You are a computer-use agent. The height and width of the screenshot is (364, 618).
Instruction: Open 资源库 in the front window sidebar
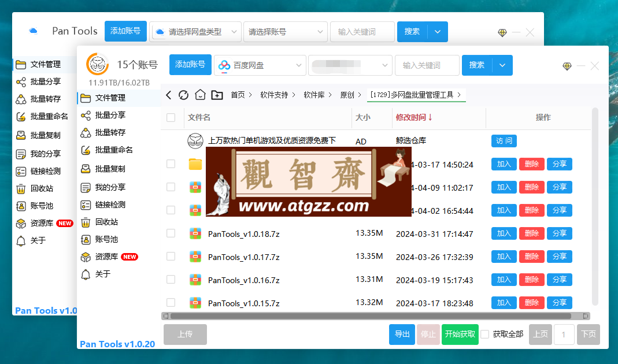(x=106, y=257)
